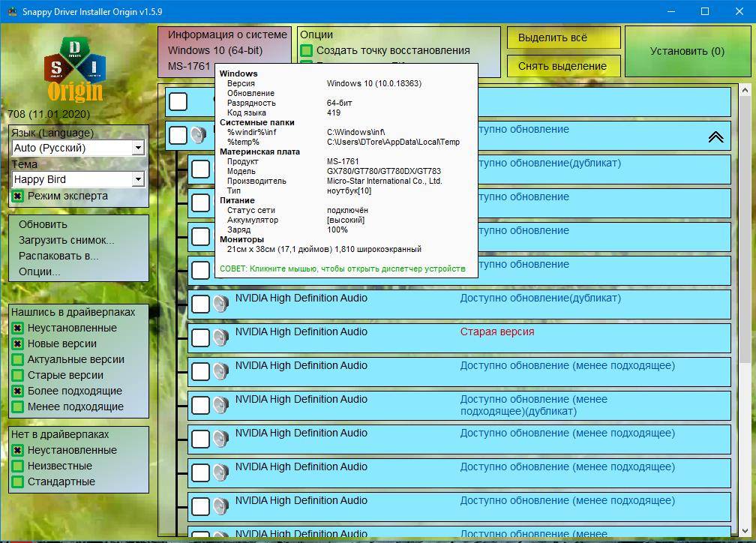The image size is (756, 543).
Task: Toggle 'Неустановленные' under 'Нет в драйверпаках'
Action: pyautogui.click(x=17, y=451)
